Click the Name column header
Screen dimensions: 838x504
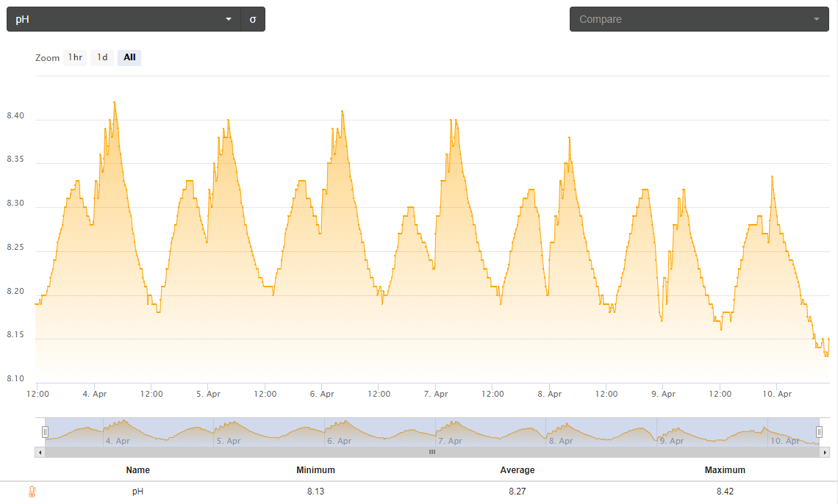point(137,470)
